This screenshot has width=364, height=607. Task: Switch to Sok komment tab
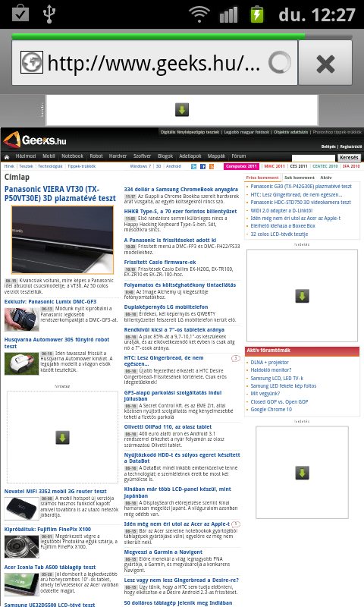[299, 178]
